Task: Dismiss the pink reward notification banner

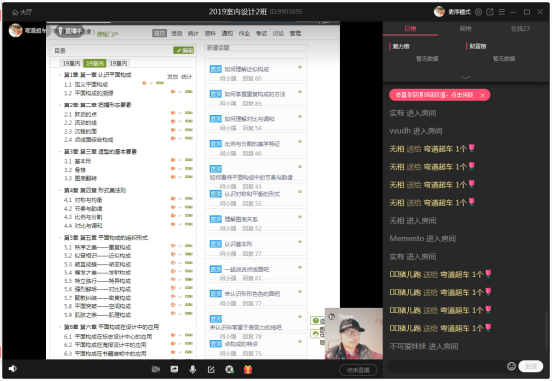Action: click(483, 95)
